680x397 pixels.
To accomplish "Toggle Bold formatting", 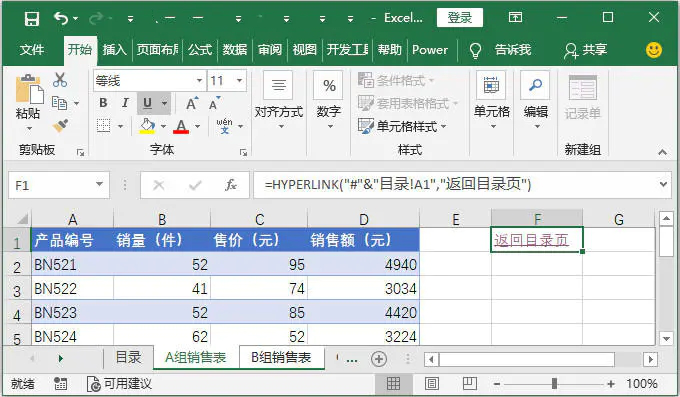I will tap(103, 103).
